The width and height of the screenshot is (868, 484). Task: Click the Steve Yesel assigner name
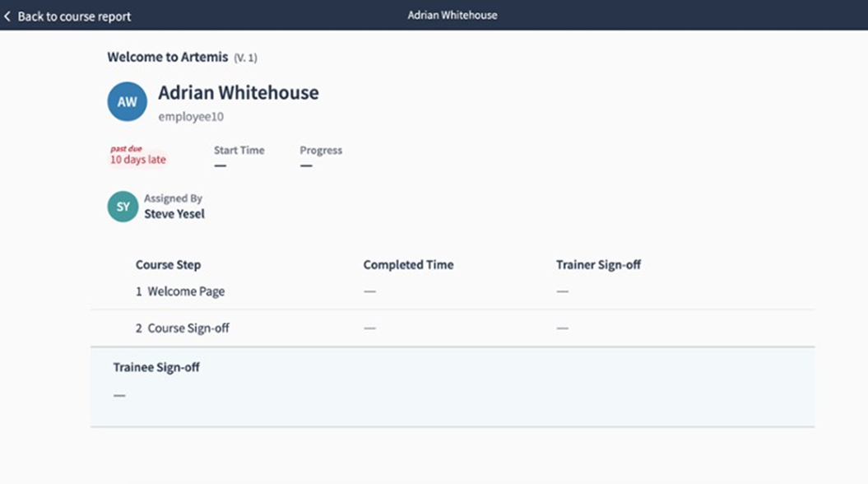[174, 214]
